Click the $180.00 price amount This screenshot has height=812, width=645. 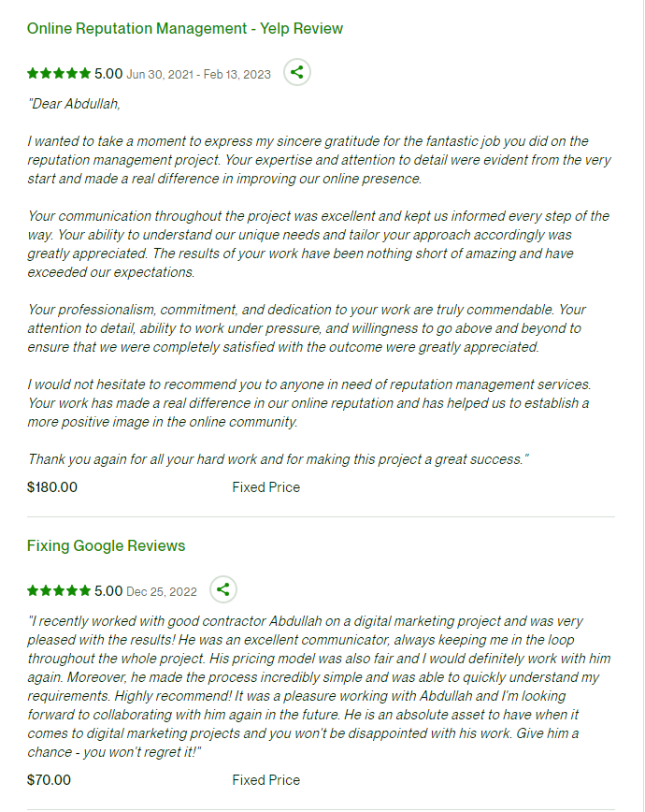(52, 487)
